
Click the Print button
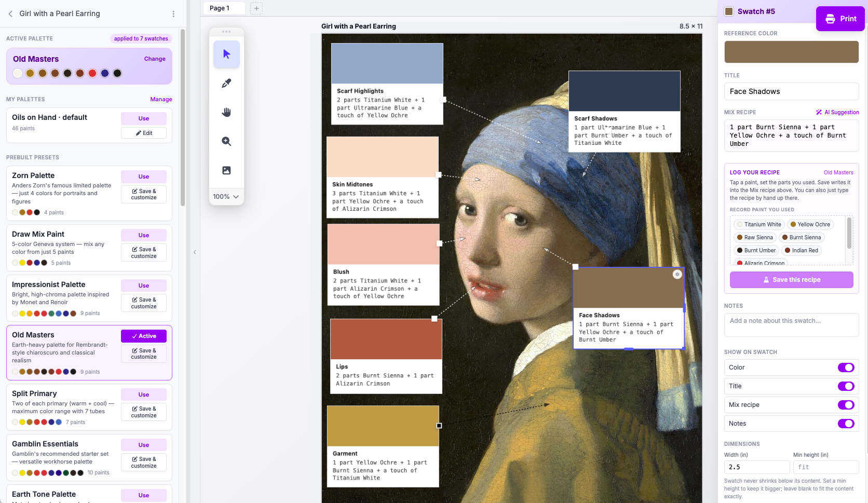(840, 19)
